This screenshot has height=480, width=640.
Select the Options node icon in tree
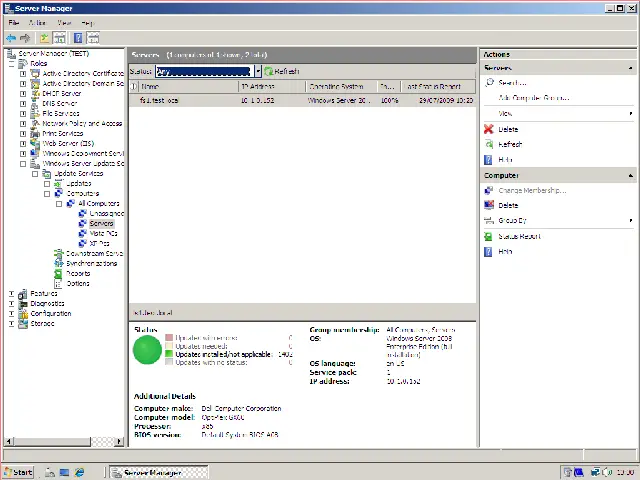click(58, 284)
